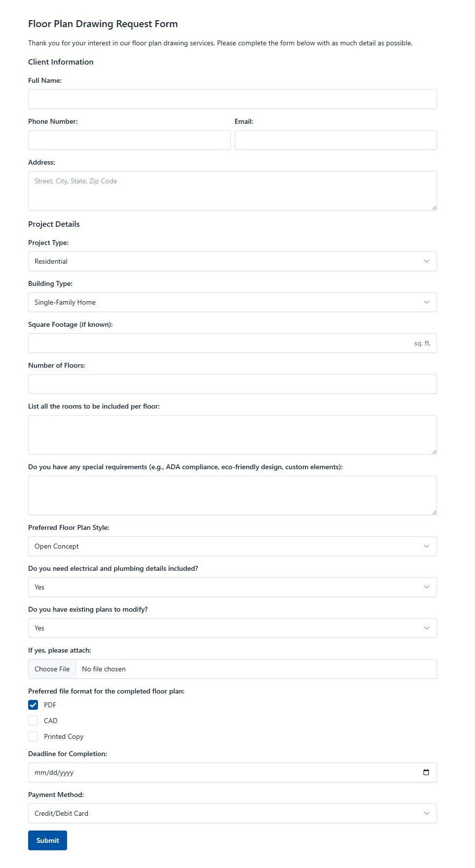Select the Email input field

(x=336, y=140)
